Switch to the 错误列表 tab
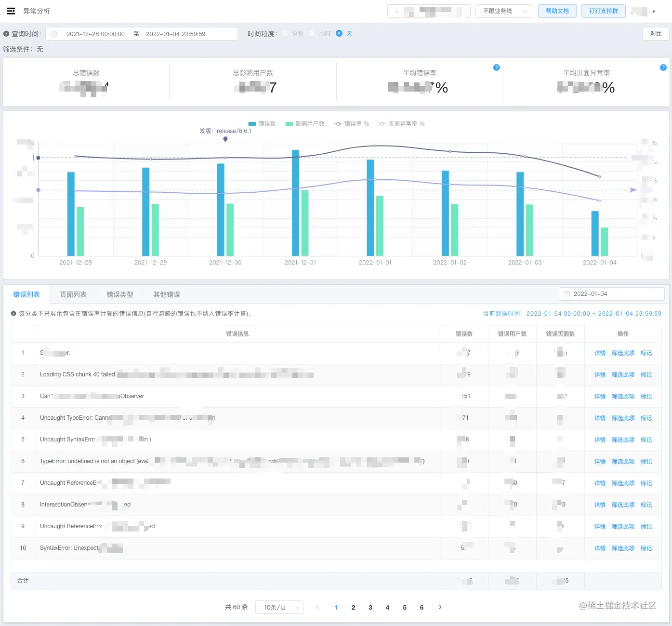This screenshot has height=626, width=672. point(26,294)
